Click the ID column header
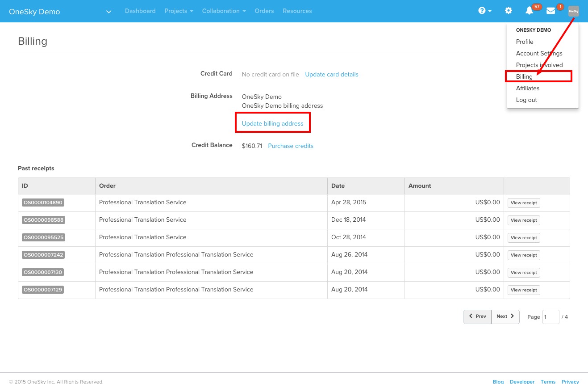This screenshot has height=384, width=588. (57, 186)
